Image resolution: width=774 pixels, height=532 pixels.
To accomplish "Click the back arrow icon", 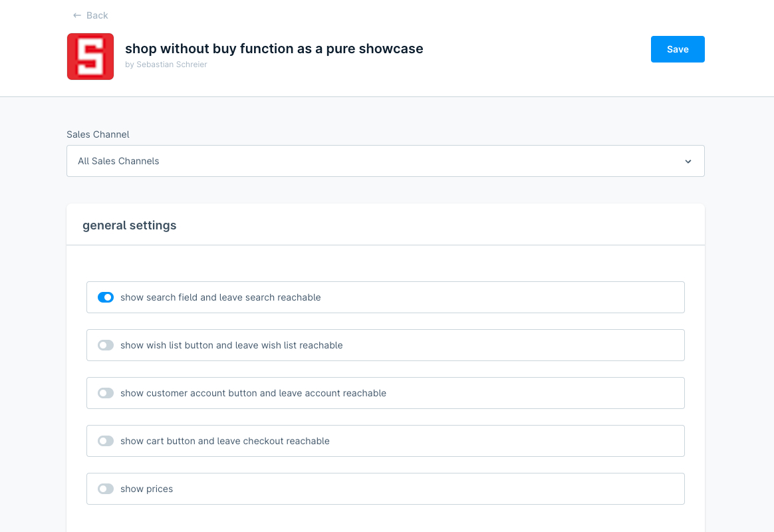I will coord(77,15).
